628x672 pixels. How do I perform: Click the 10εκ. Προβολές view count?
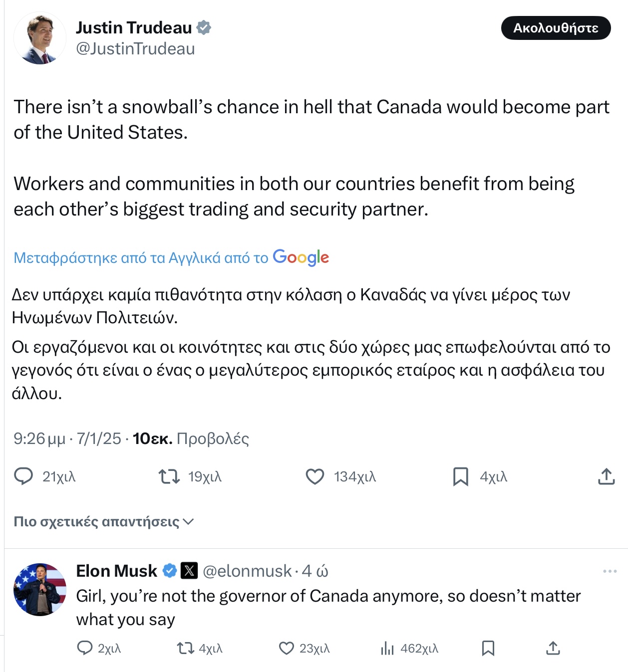(191, 439)
